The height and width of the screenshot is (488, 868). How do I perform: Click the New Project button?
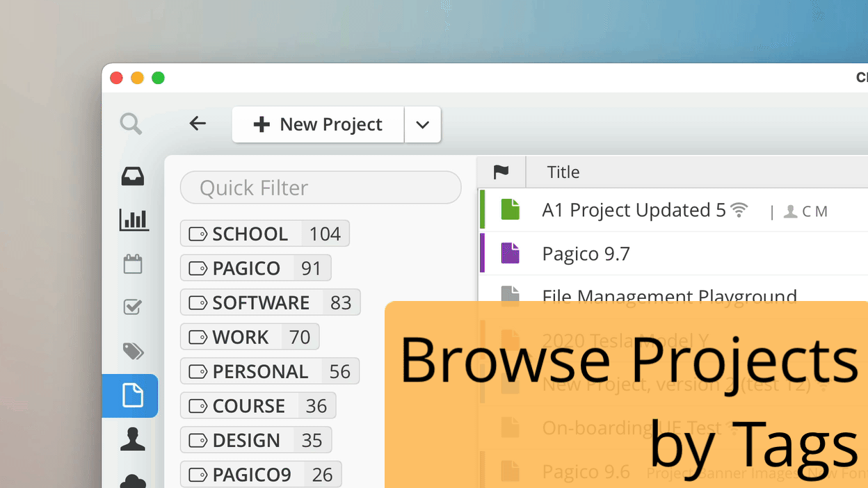[318, 124]
